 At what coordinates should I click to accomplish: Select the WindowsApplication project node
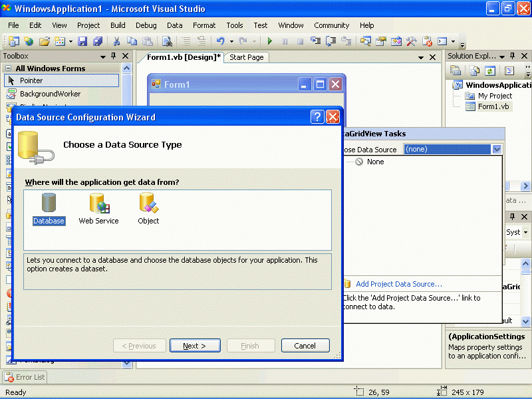pyautogui.click(x=498, y=85)
